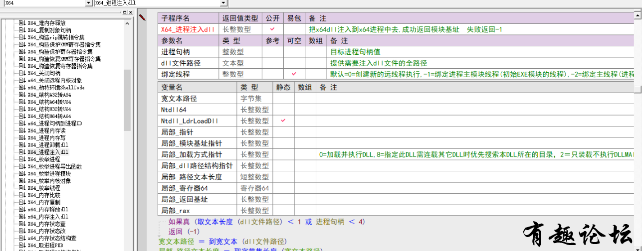Click the 短整数型 type of 局部_路径文本长度

(255, 177)
